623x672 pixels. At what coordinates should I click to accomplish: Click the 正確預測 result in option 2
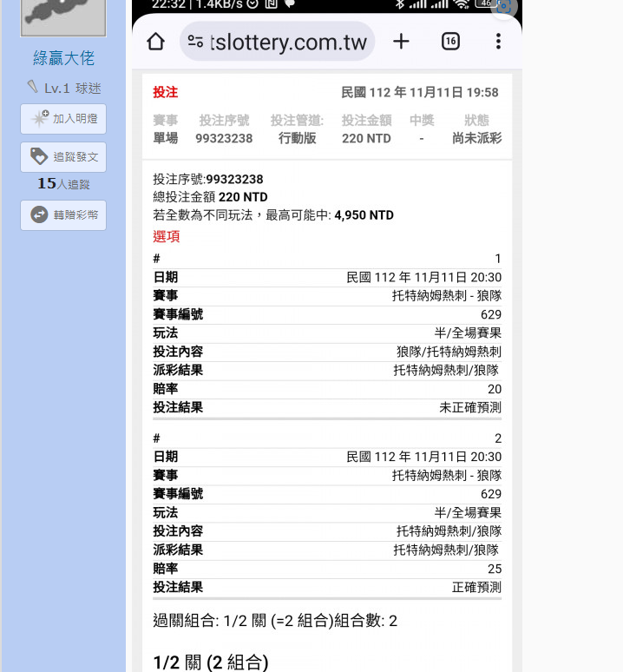[476, 587]
